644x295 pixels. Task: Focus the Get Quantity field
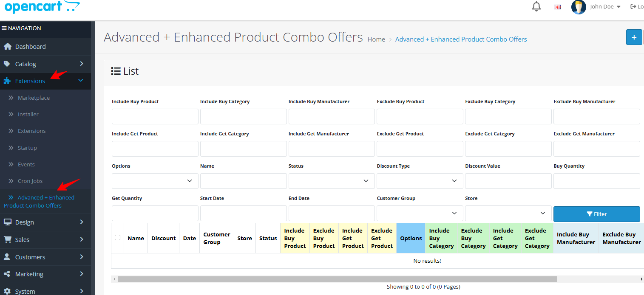(155, 213)
